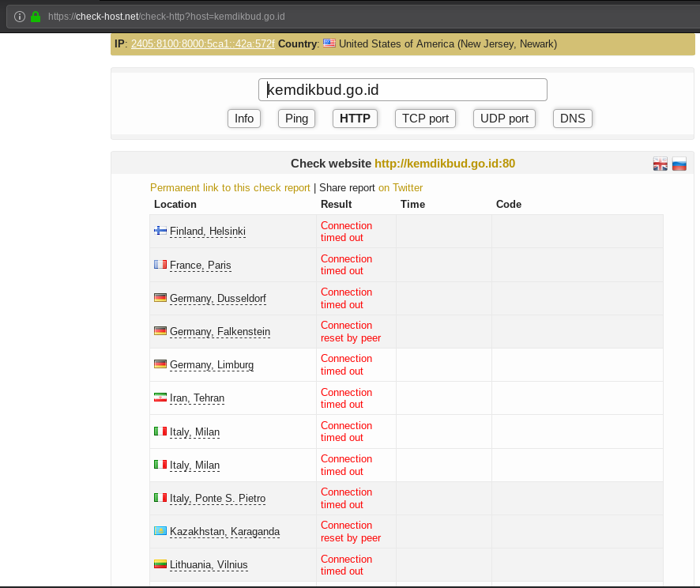The height and width of the screenshot is (588, 700).
Task: Click the Dusseldorf Connection timed out result
Action: click(x=346, y=298)
